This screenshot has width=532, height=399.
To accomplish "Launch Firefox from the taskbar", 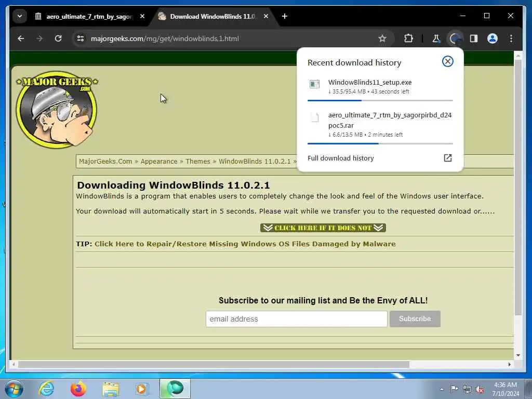I will (x=78, y=389).
